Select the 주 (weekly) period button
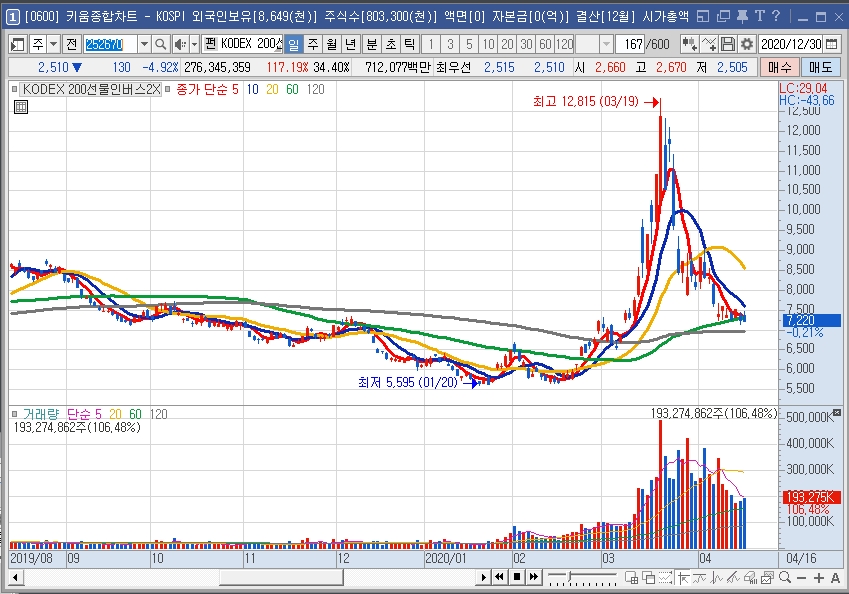 pos(312,44)
